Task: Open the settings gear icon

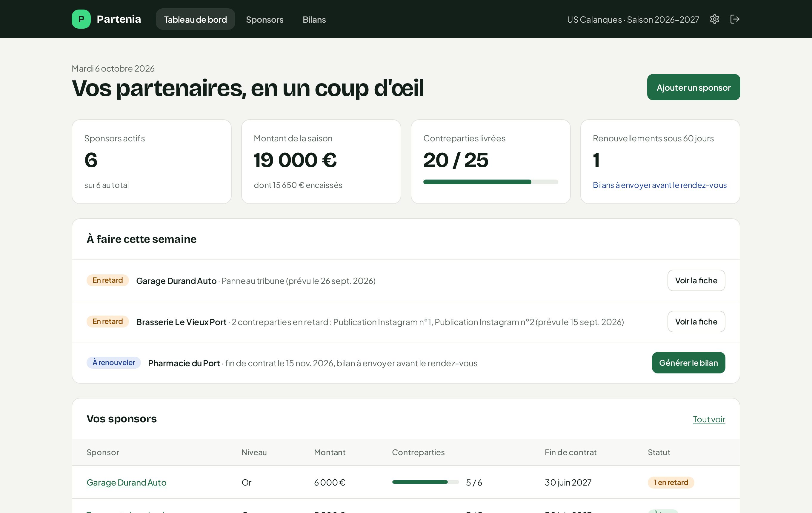Action: [x=715, y=19]
